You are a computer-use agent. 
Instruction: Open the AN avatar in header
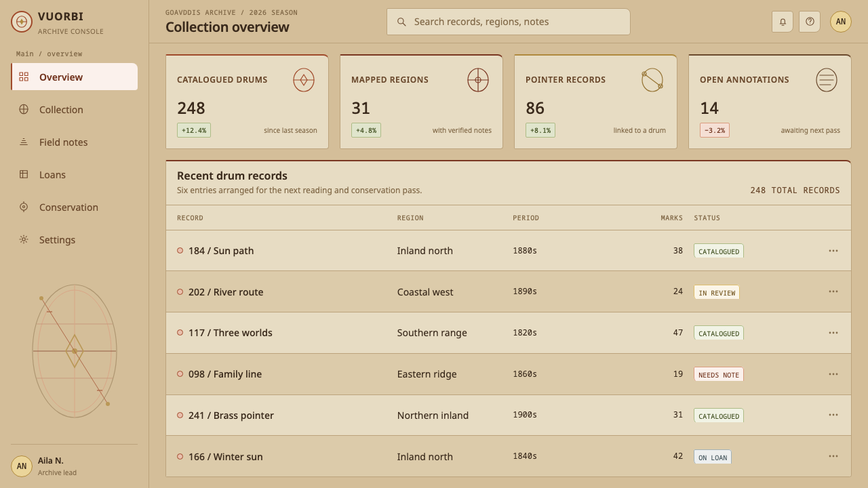click(841, 22)
